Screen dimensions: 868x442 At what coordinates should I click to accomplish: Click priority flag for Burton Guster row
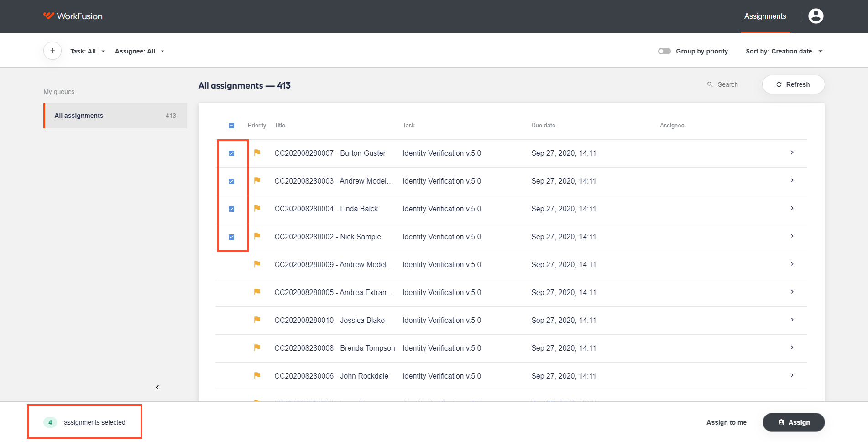[x=257, y=153]
